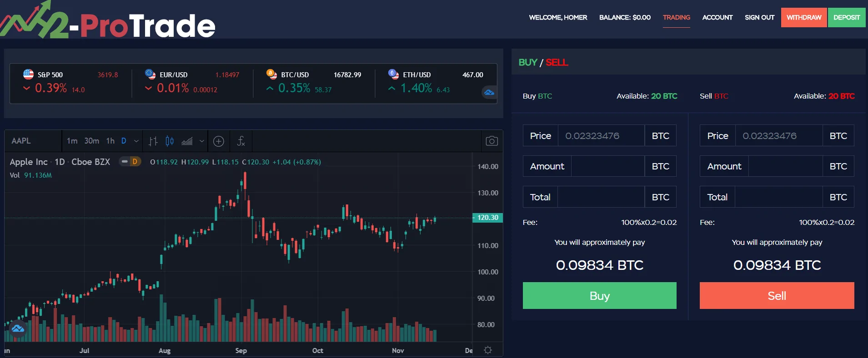Click the 'Available: 20 BTC' buy text
The height and width of the screenshot is (358, 868).
point(647,96)
